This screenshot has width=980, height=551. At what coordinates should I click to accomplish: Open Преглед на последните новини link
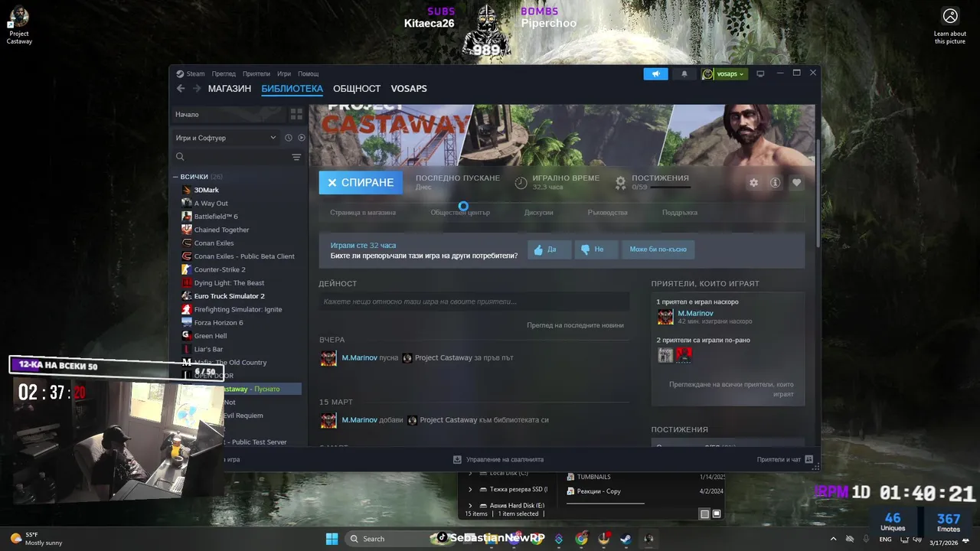coord(575,325)
